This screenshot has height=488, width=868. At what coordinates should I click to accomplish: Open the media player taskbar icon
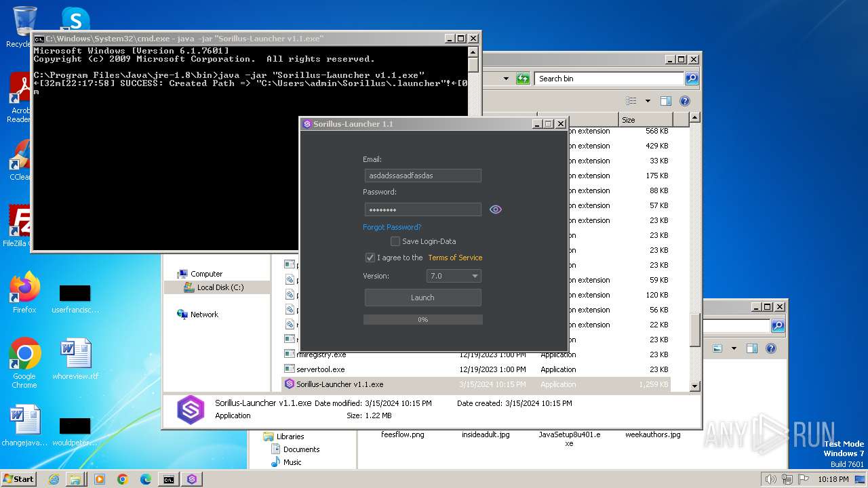100,479
